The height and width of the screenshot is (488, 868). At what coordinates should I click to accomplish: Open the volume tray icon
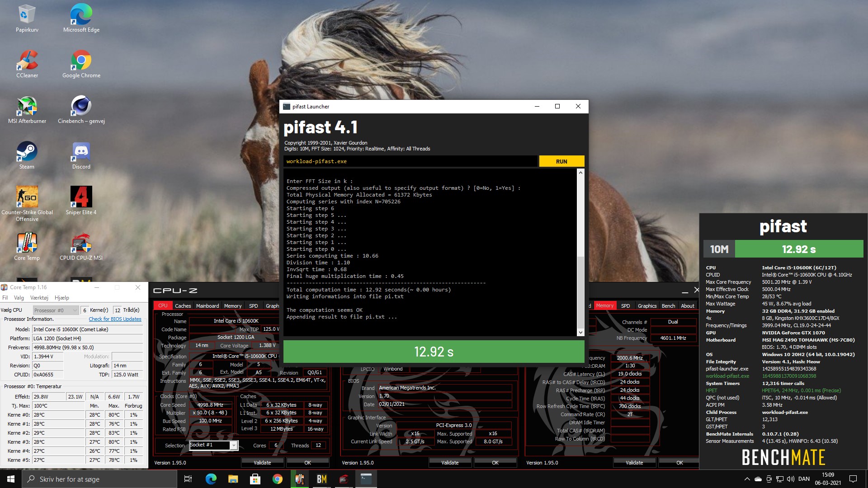tap(790, 479)
